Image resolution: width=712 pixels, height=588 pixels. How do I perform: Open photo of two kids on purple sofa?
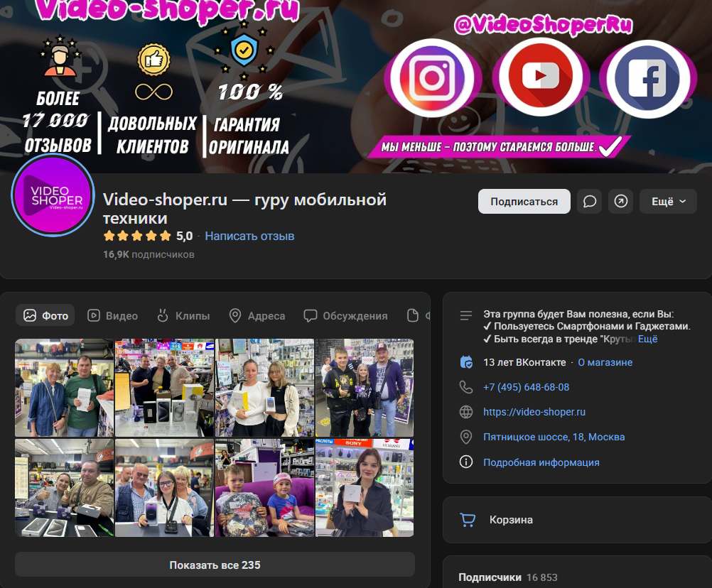pos(264,488)
